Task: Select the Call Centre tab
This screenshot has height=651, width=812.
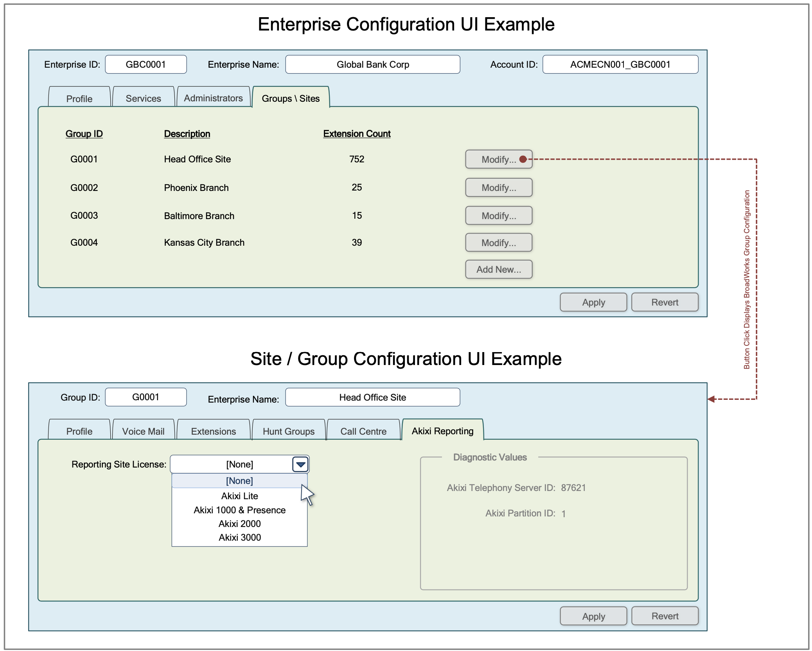Action: (363, 431)
